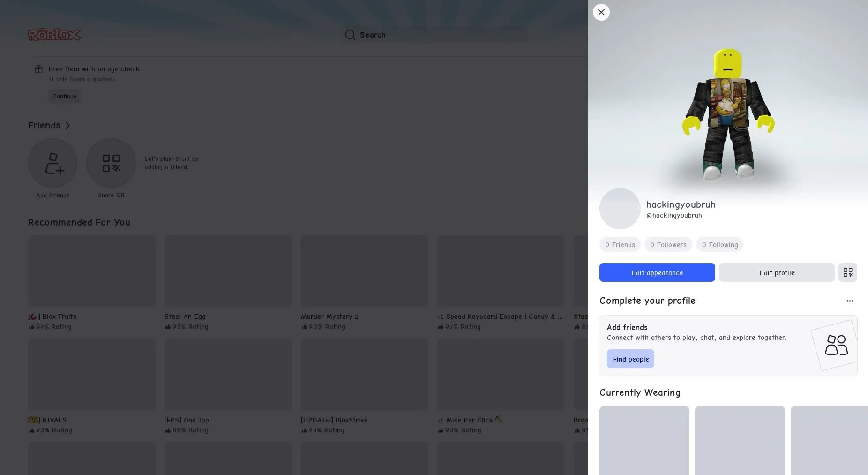This screenshot has height=475, width=868.
Task: Open the second Currently Wearing item
Action: [740, 440]
